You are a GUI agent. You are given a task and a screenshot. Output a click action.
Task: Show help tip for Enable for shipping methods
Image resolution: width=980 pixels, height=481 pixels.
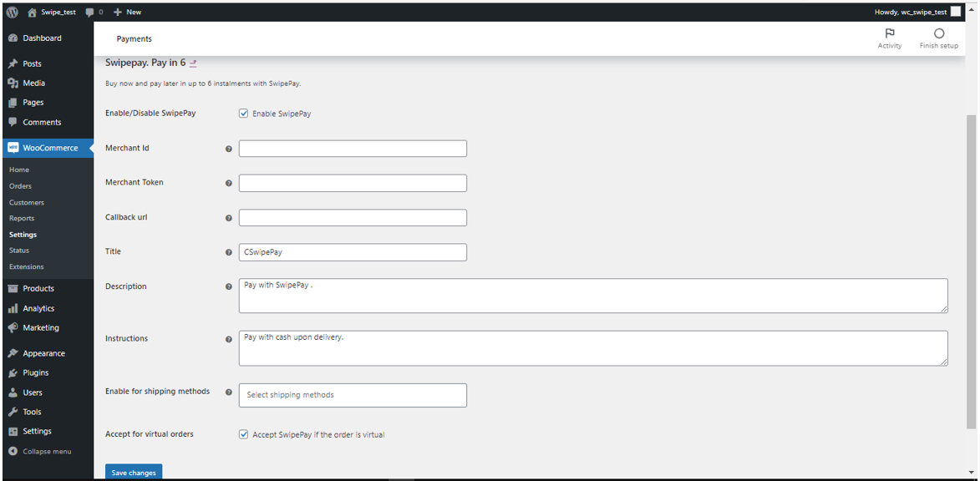(228, 392)
